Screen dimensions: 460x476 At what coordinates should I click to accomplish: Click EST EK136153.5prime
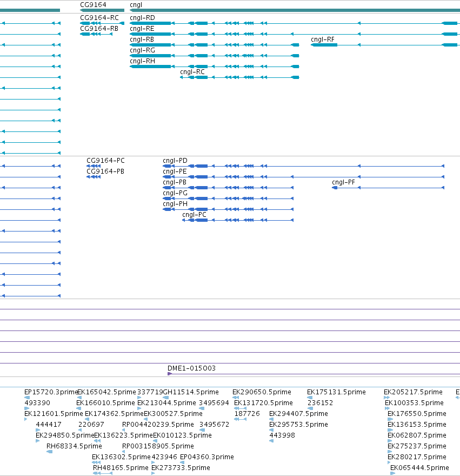pos(417,425)
